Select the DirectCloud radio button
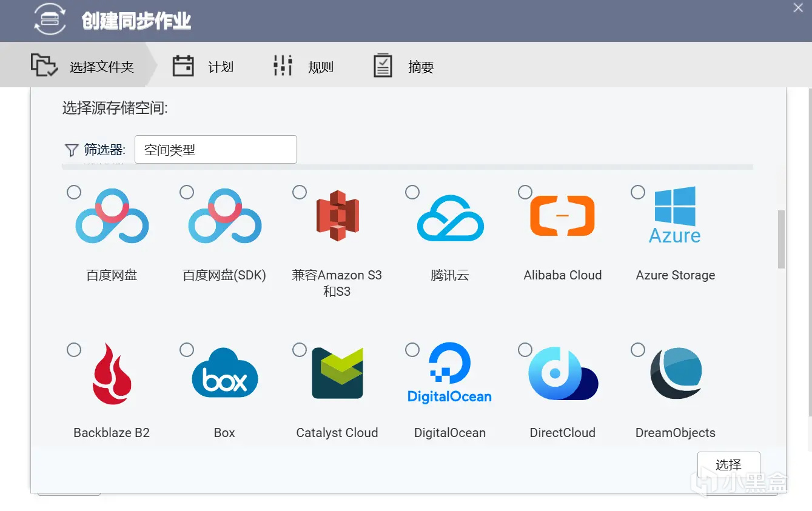 [525, 350]
